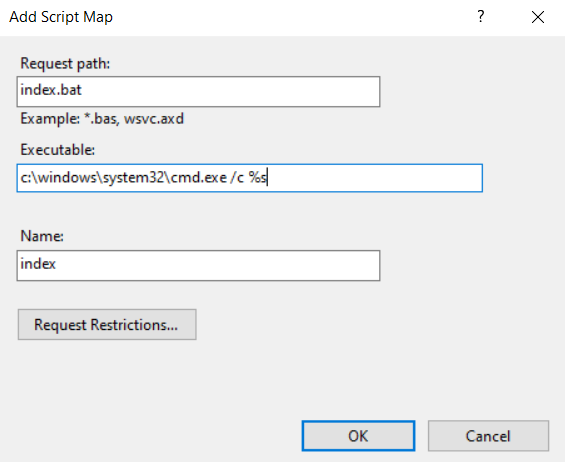Click inside the Executable text box

(249, 178)
